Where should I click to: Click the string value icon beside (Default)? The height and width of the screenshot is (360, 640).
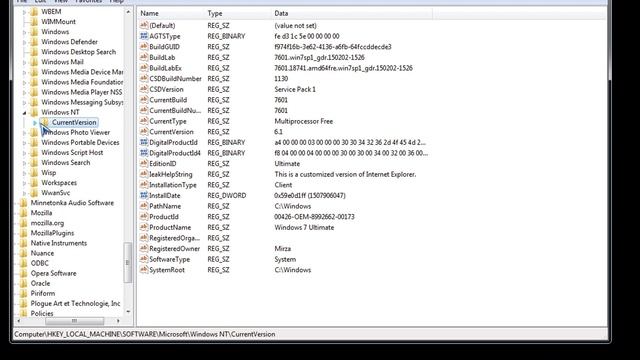pyautogui.click(x=144, y=25)
